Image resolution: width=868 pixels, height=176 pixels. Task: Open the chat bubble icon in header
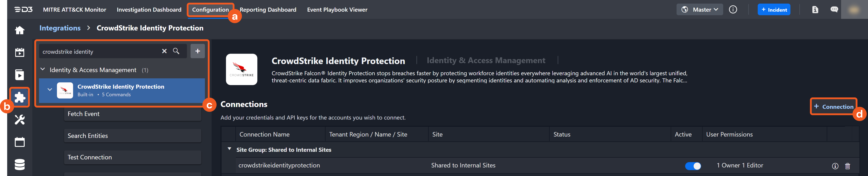[x=834, y=9]
